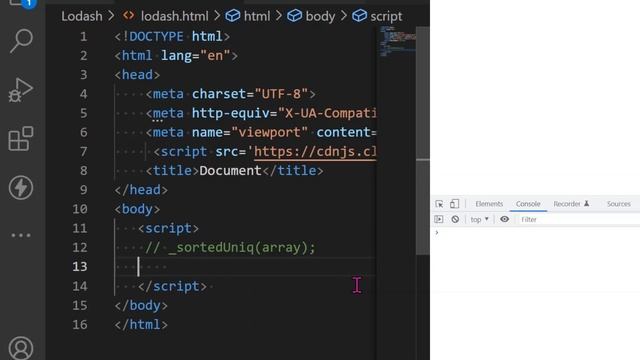Click the lang="en" attribute
This screenshot has height=360, width=640.
tap(196, 56)
